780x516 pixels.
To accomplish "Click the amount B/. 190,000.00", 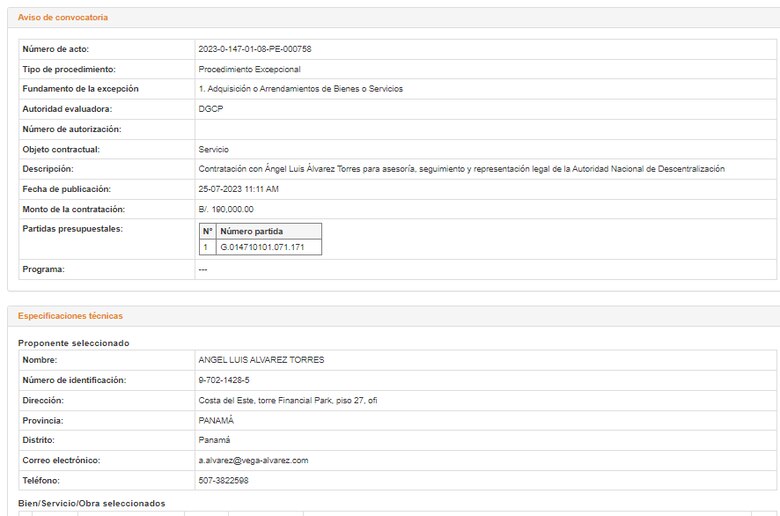I will [x=226, y=209].
